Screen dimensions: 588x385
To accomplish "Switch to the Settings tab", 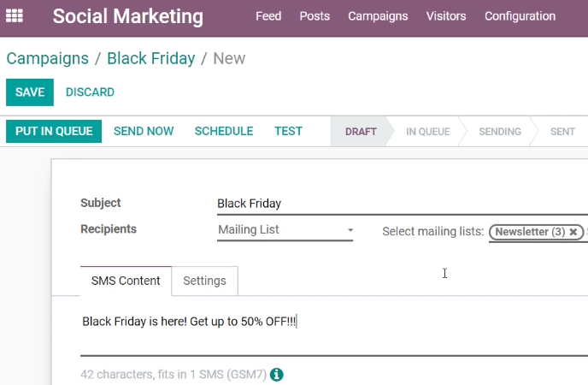I will 205,281.
